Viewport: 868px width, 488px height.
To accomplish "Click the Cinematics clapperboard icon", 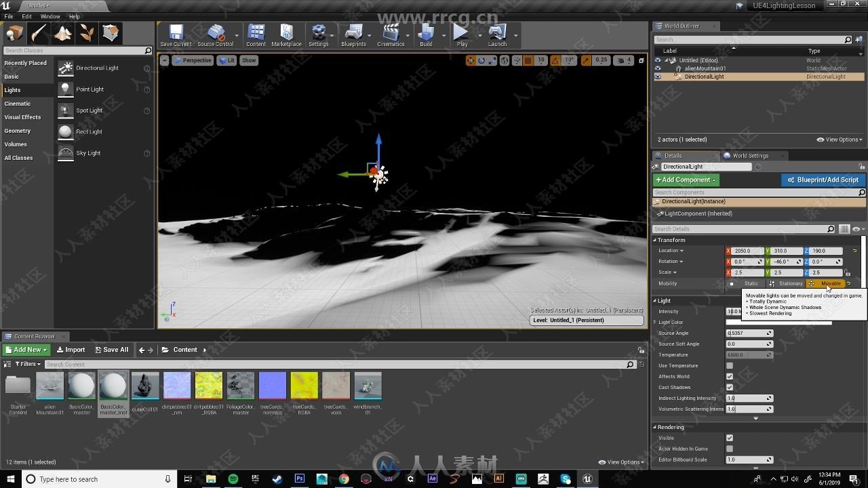I will [391, 35].
